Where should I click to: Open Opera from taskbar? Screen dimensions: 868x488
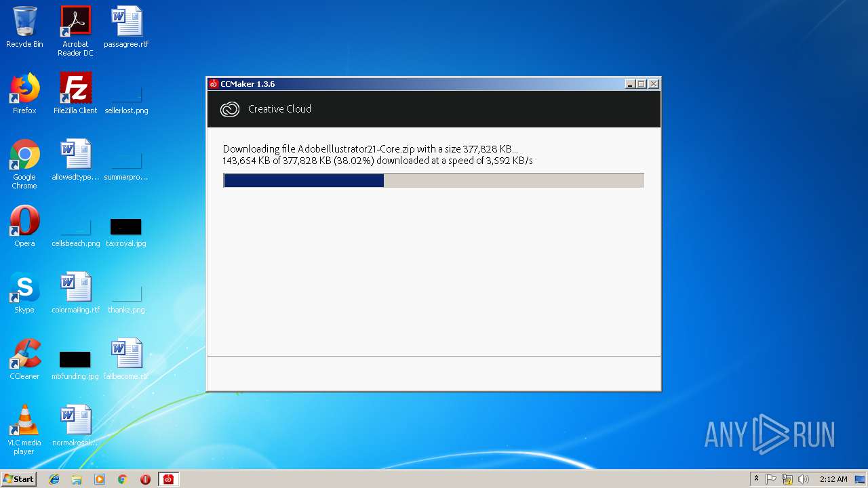145,479
